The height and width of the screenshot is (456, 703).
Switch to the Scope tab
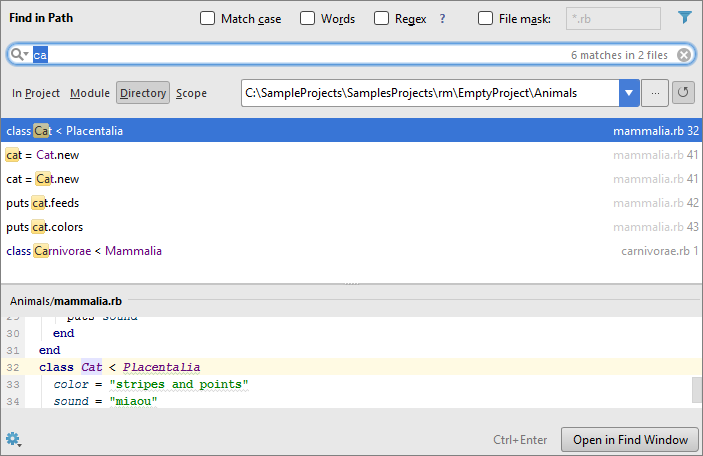[192, 93]
